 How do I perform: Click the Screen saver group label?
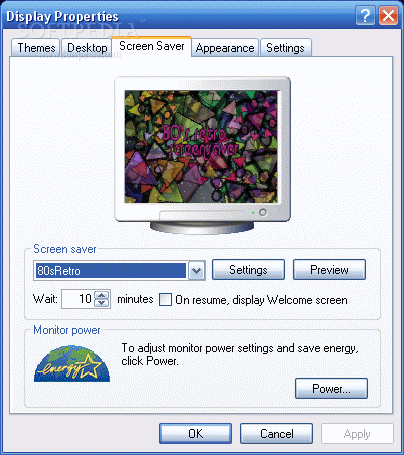click(x=65, y=249)
